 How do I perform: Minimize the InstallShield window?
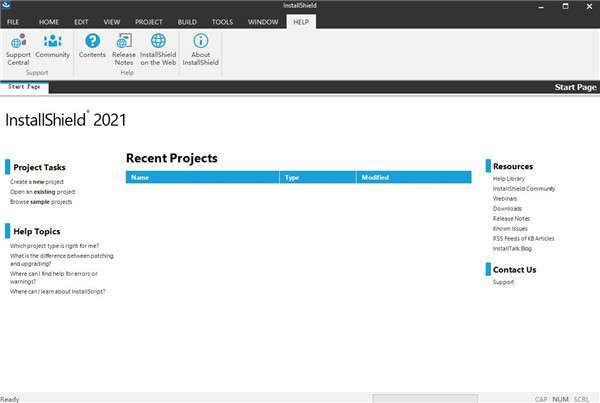point(541,6)
